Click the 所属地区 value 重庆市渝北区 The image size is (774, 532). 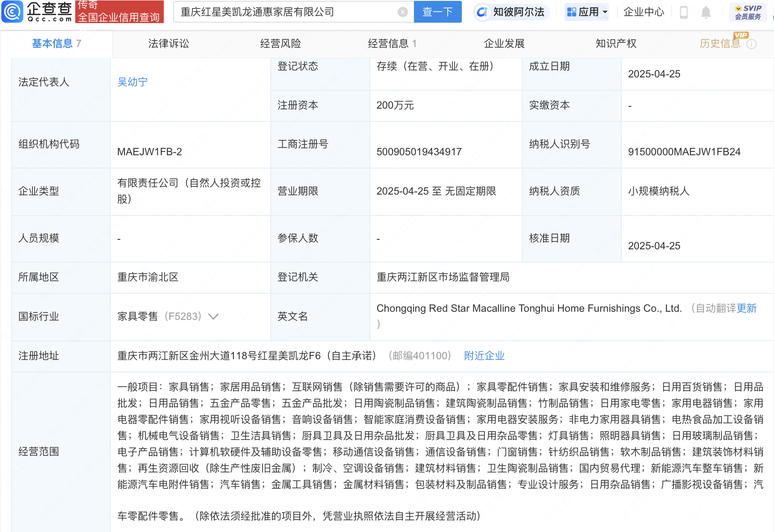click(x=148, y=277)
